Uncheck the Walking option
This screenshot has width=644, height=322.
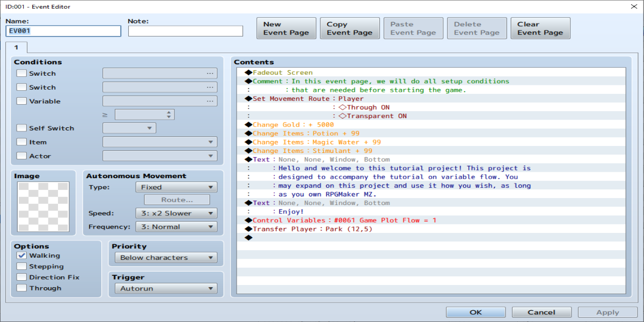coord(21,255)
